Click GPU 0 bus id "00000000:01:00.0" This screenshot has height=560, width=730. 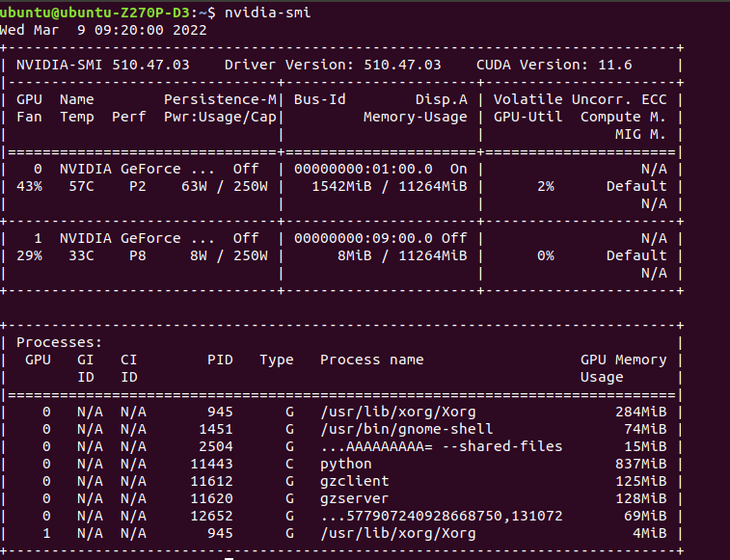tap(364, 169)
